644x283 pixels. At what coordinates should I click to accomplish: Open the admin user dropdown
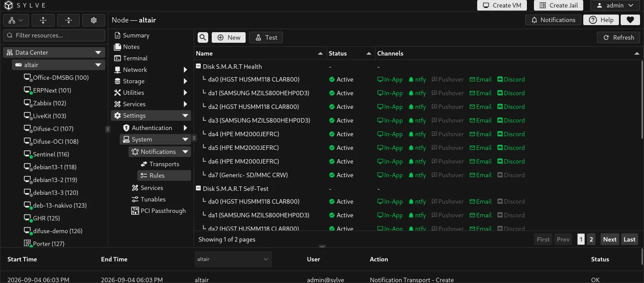click(615, 5)
